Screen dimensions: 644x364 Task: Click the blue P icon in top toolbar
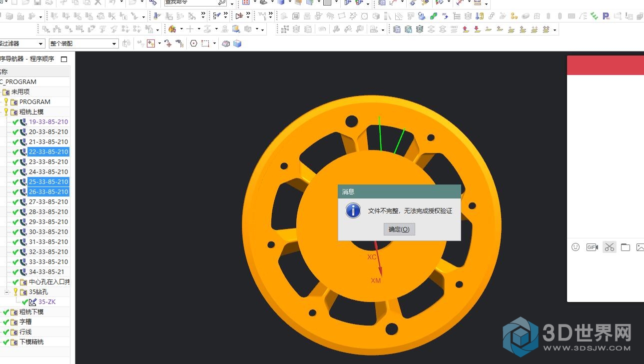coord(606,16)
